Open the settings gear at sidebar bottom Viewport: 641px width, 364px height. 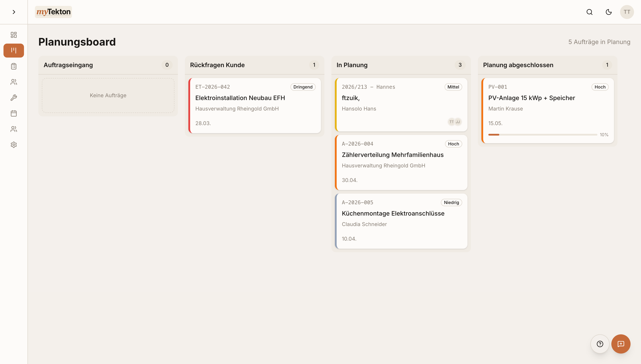pos(14,145)
